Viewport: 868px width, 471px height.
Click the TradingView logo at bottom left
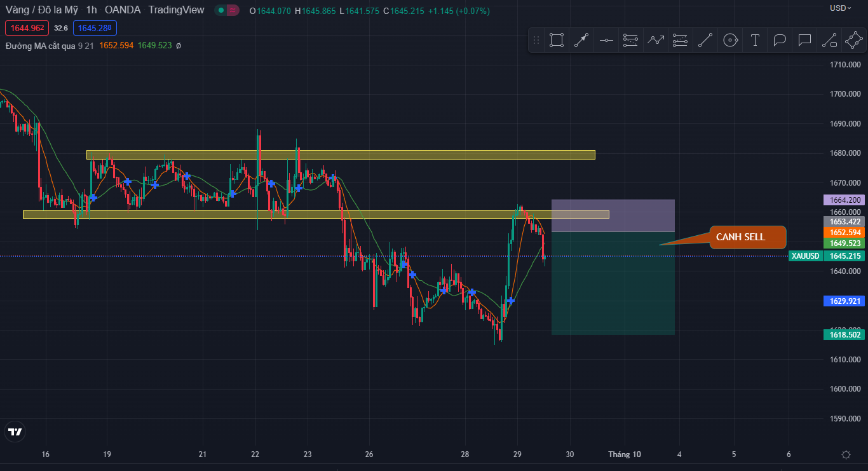pos(15,432)
